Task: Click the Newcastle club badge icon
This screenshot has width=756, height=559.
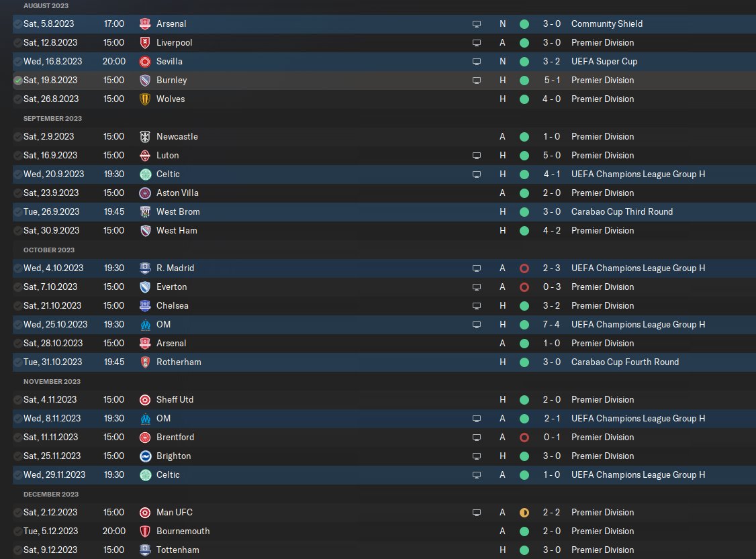Action: tap(144, 136)
